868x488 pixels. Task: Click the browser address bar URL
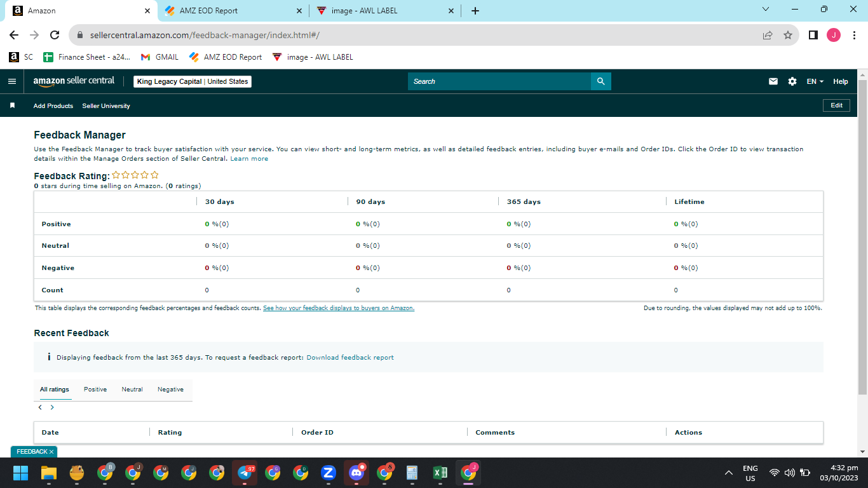point(205,36)
